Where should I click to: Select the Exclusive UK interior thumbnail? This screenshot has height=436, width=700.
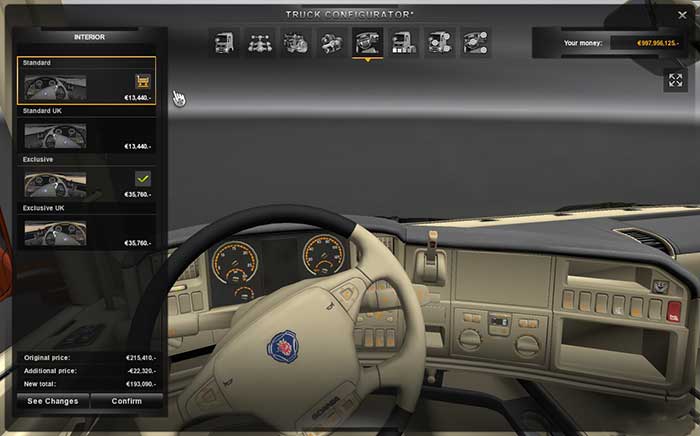click(x=55, y=233)
